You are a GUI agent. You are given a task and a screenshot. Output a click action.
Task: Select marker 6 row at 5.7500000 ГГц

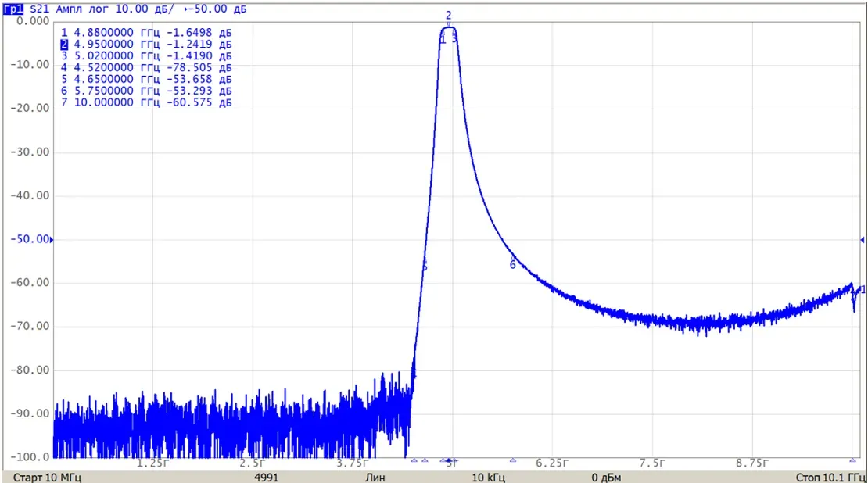tap(146, 91)
